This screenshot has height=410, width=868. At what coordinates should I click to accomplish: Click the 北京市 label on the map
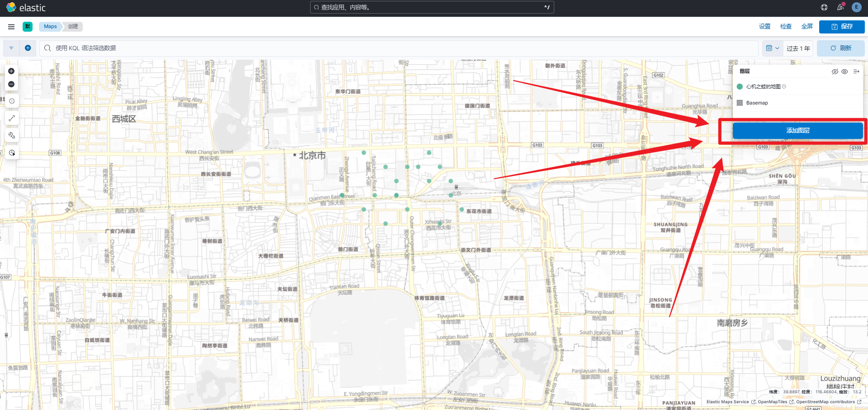point(312,156)
